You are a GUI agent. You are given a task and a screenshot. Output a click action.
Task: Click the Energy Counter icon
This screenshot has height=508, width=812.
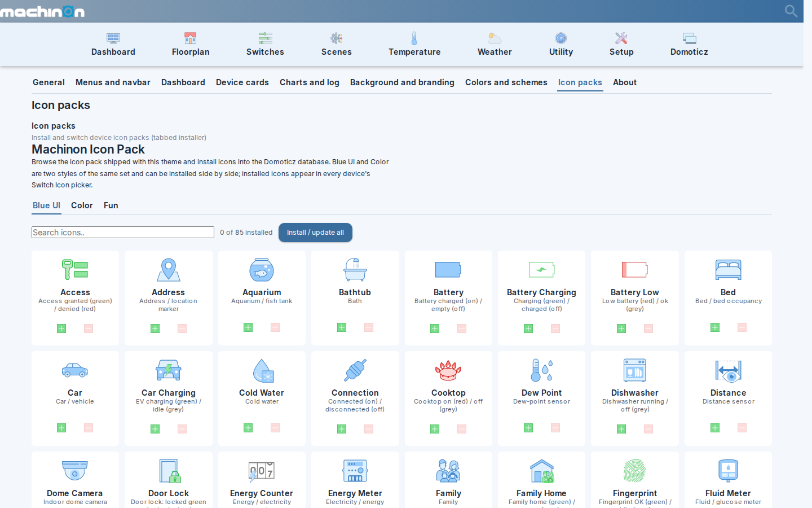tap(262, 471)
